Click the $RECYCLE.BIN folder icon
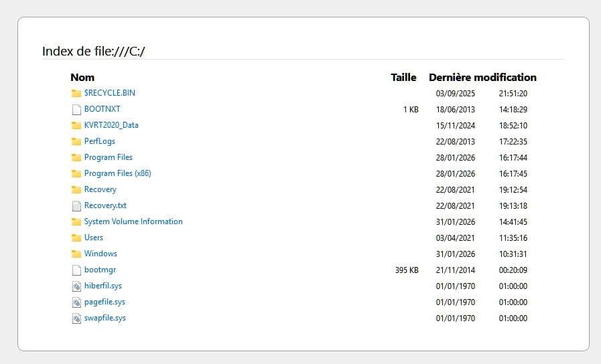Image resolution: width=601 pixels, height=364 pixels. (x=76, y=93)
